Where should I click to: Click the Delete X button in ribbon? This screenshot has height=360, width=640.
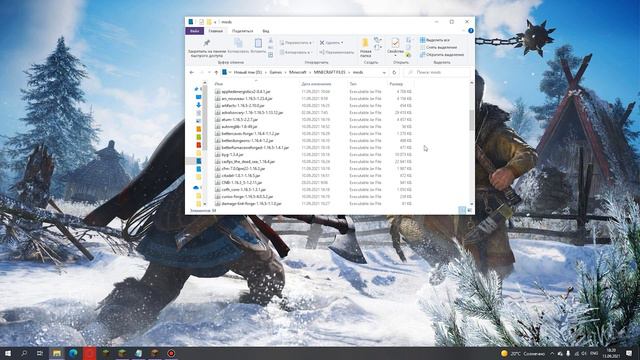[331, 42]
